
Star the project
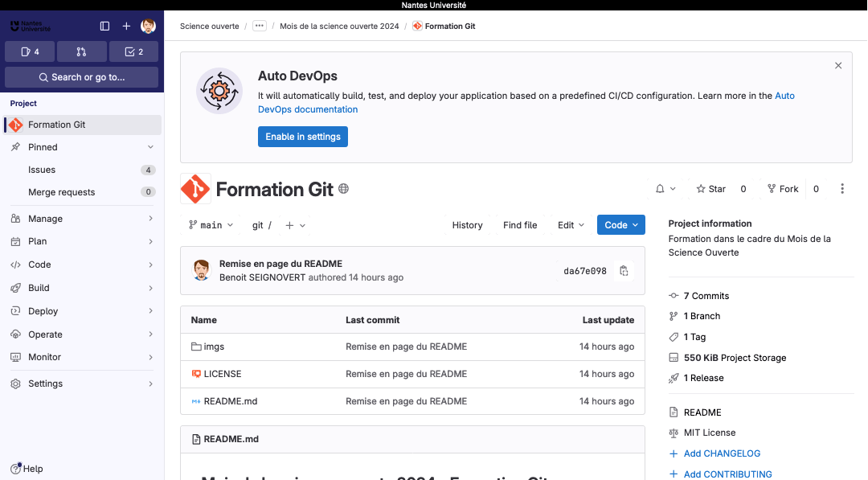tap(710, 189)
